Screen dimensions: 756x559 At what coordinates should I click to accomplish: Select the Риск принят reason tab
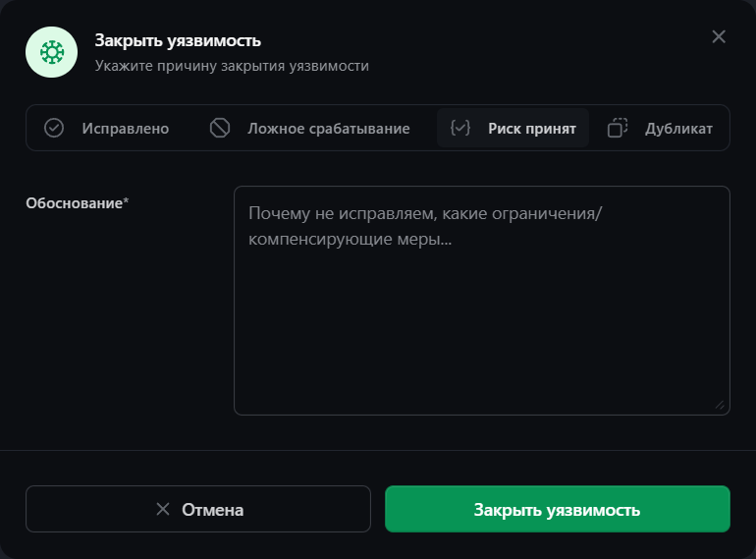pyautogui.click(x=513, y=129)
